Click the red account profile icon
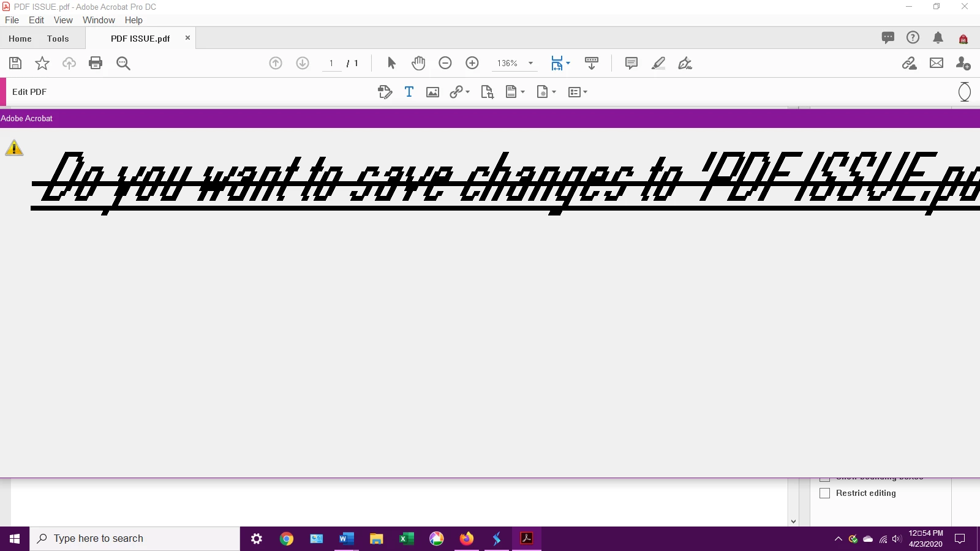Image resolution: width=980 pixels, height=551 pixels. [963, 39]
